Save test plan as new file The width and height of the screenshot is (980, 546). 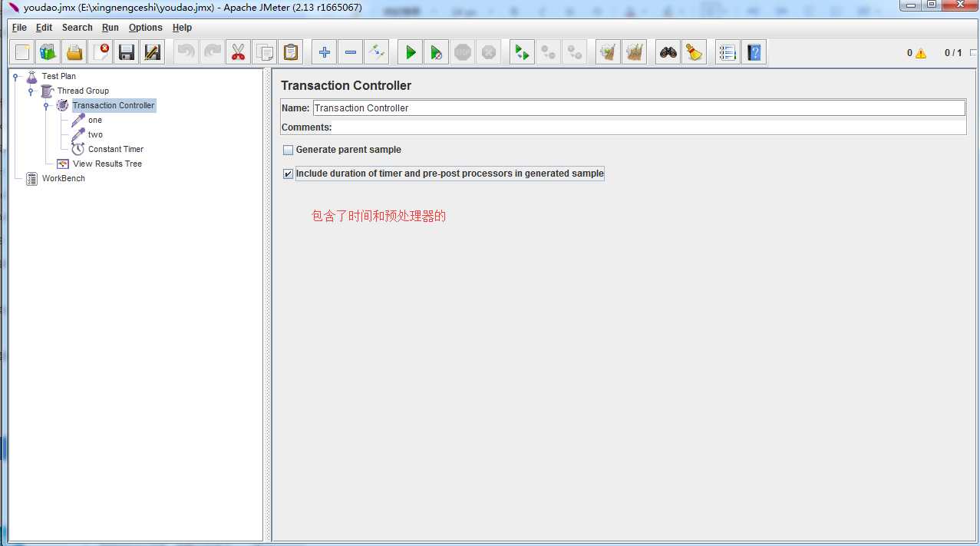[x=153, y=52]
